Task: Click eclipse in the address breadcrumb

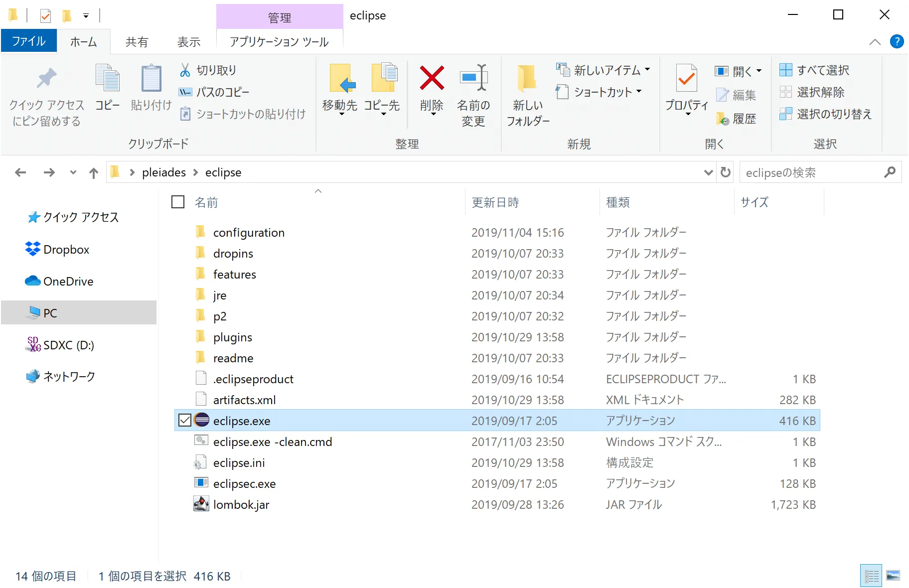Action: click(223, 172)
